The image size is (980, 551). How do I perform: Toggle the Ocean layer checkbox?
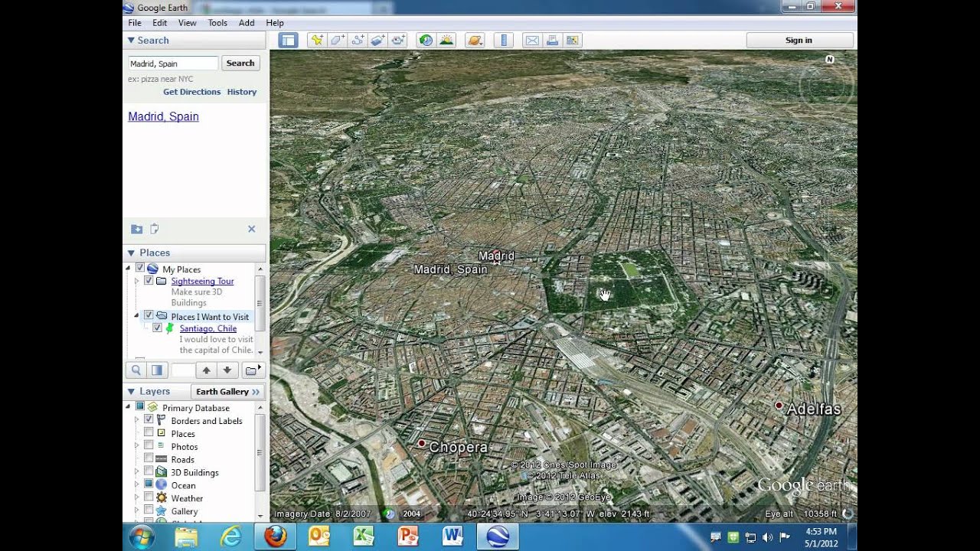click(149, 485)
